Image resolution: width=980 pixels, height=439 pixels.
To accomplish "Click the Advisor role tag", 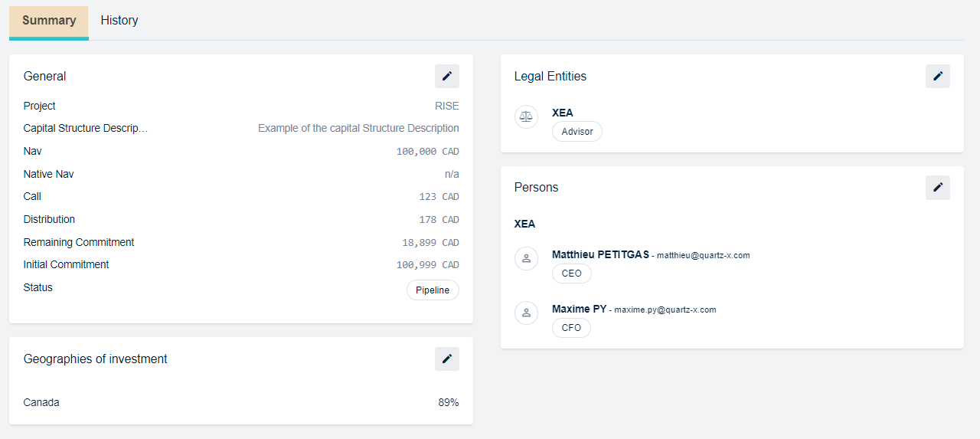I will coord(577,132).
